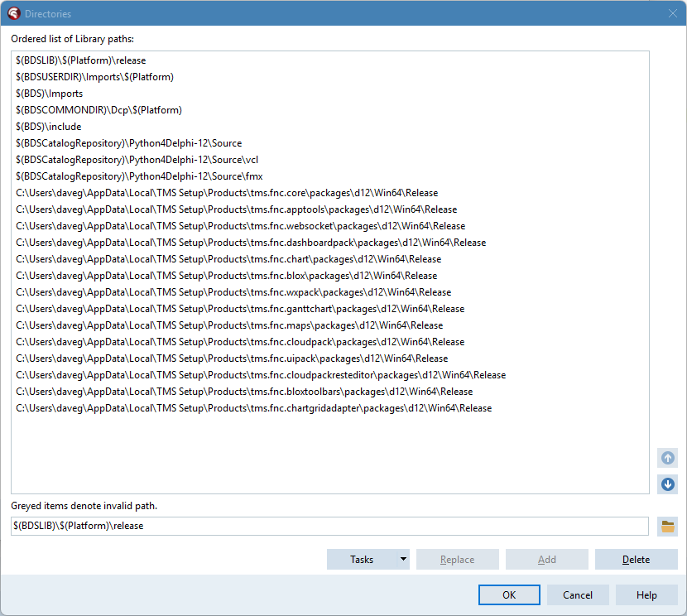Click the move path down arrow icon
Screen dimensions: 687x616
(667, 484)
